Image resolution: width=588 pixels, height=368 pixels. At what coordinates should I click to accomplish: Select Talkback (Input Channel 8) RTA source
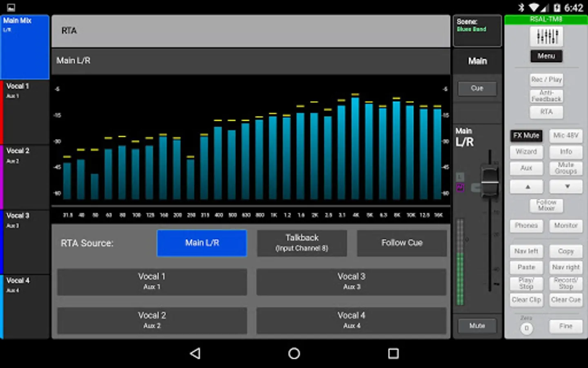[x=302, y=243]
